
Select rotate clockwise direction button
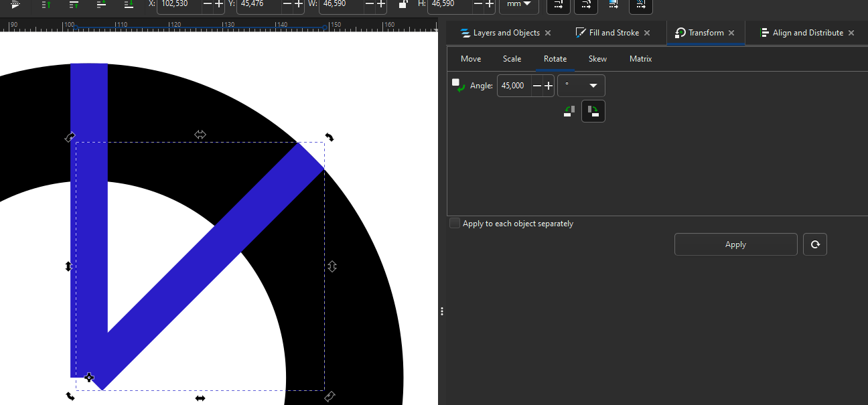pos(593,111)
